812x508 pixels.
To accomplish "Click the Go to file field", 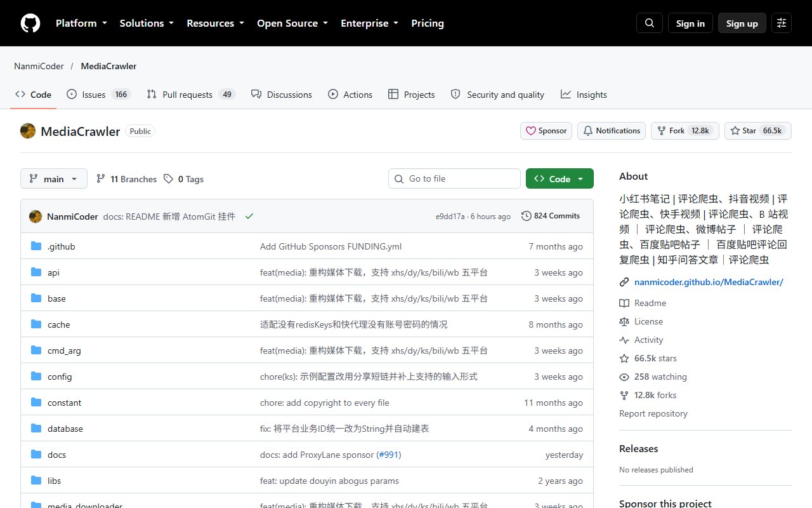I will click(x=454, y=178).
